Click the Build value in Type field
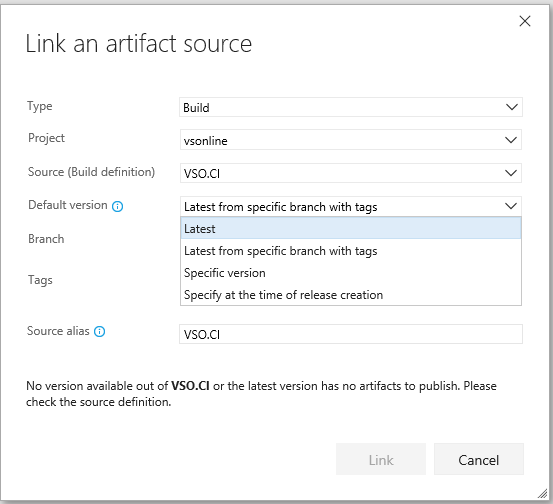This screenshot has height=504, width=553. (x=196, y=108)
